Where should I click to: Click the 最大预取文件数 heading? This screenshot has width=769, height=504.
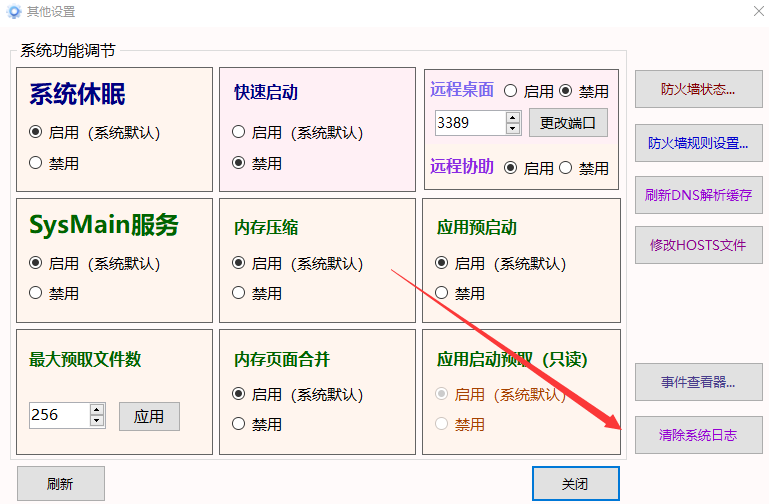pos(85,359)
